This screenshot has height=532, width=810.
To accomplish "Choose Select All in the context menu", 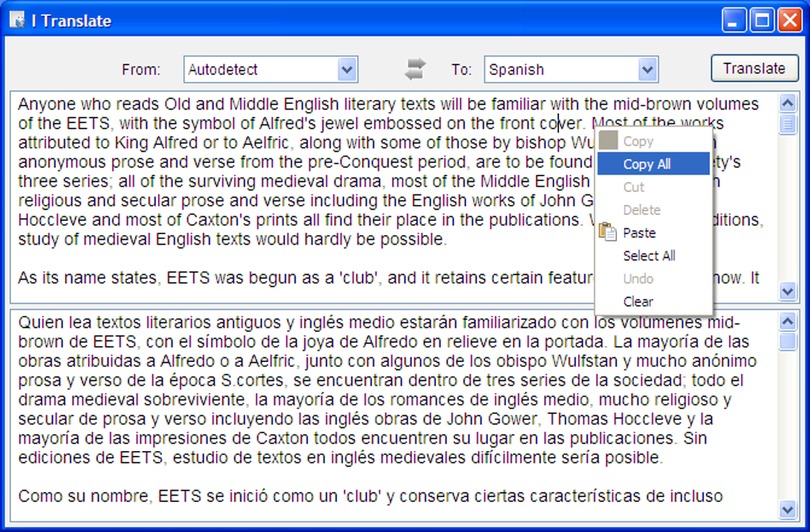I will tap(654, 255).
